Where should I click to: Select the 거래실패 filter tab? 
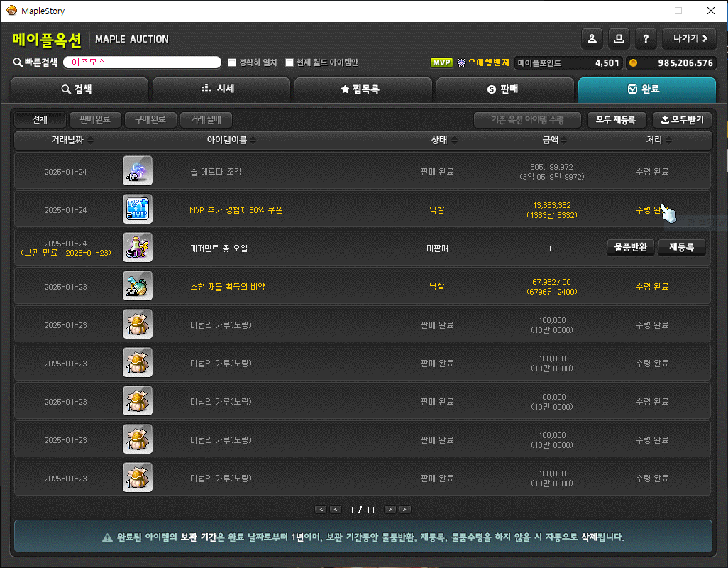206,120
